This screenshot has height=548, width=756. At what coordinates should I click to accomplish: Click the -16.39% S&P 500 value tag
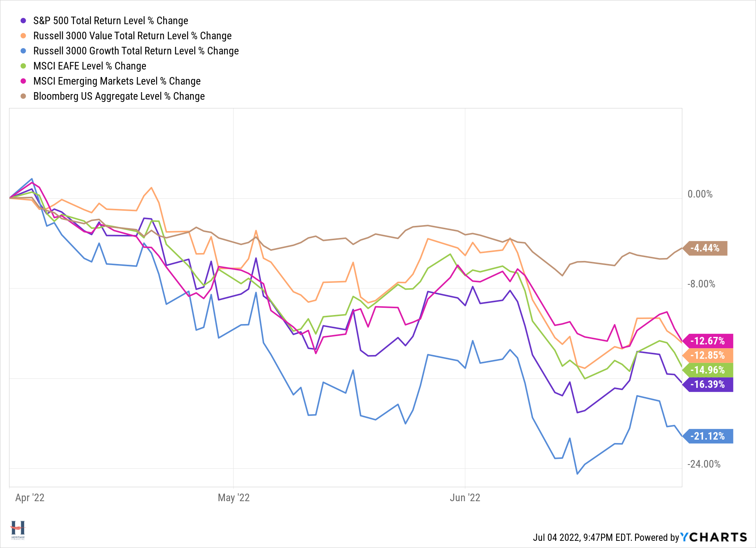click(x=708, y=384)
